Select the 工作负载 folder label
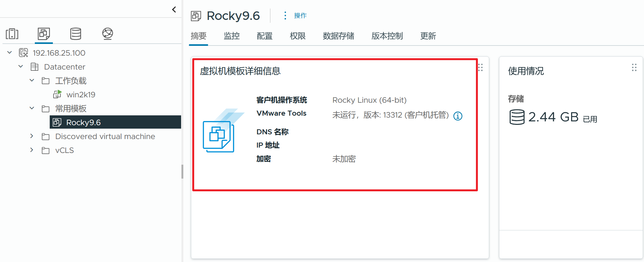644x262 pixels. click(x=71, y=81)
